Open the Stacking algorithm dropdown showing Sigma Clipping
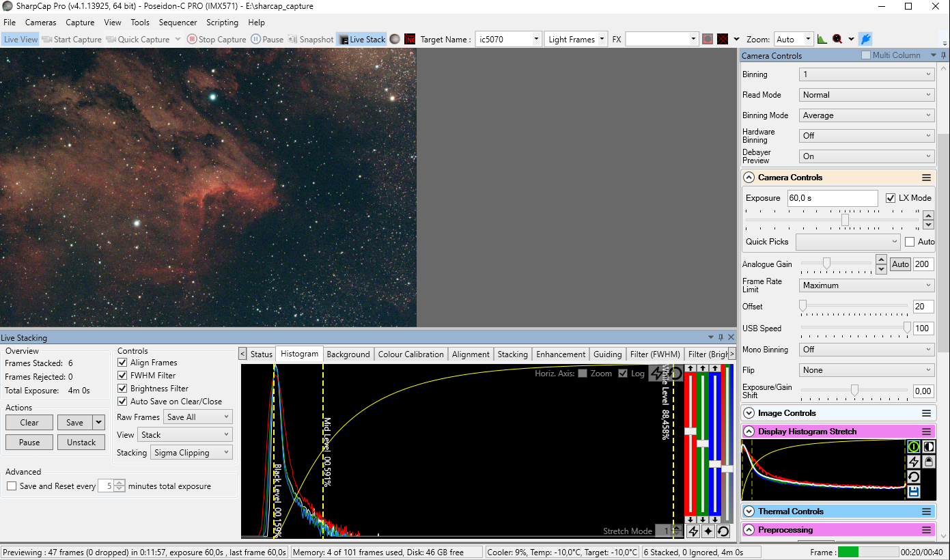This screenshot has height=560, width=950. (191, 453)
